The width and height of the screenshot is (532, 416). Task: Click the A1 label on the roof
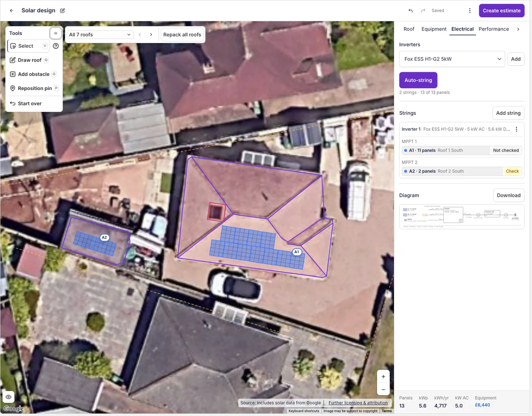(297, 252)
